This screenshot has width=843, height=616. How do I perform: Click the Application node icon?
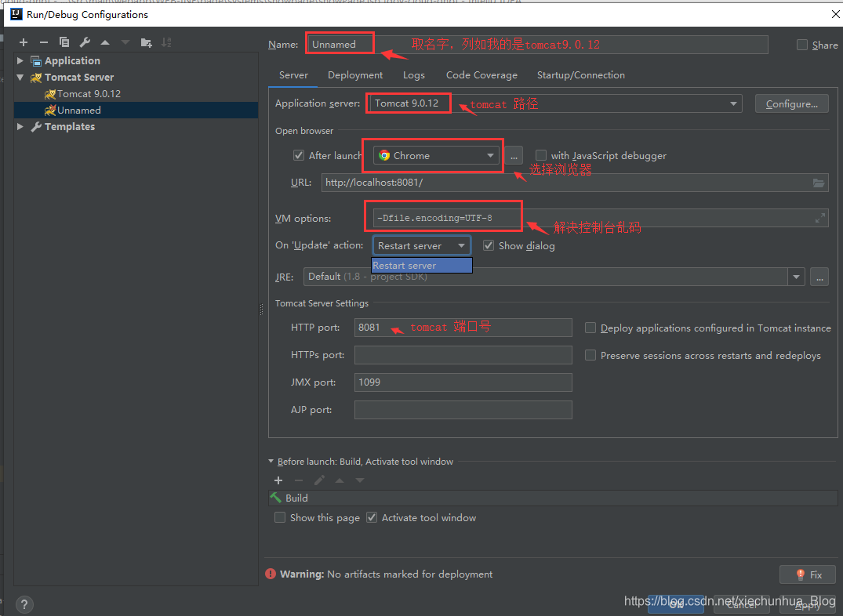pos(36,61)
